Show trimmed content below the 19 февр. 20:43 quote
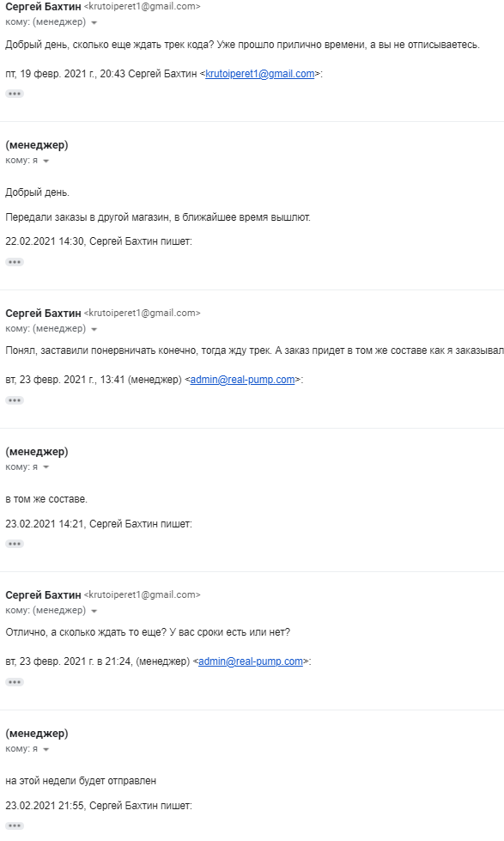Viewport: 504px width, 841px height. click(x=15, y=94)
